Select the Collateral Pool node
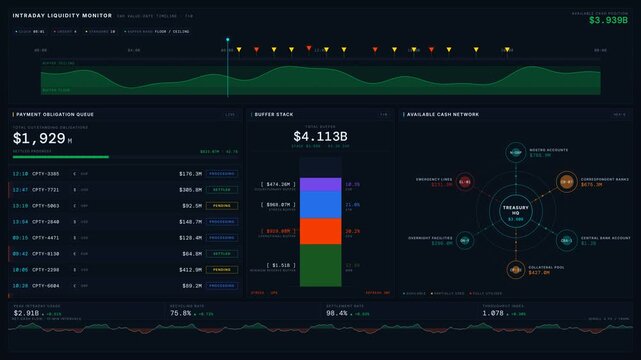The image size is (641, 360). (x=515, y=270)
